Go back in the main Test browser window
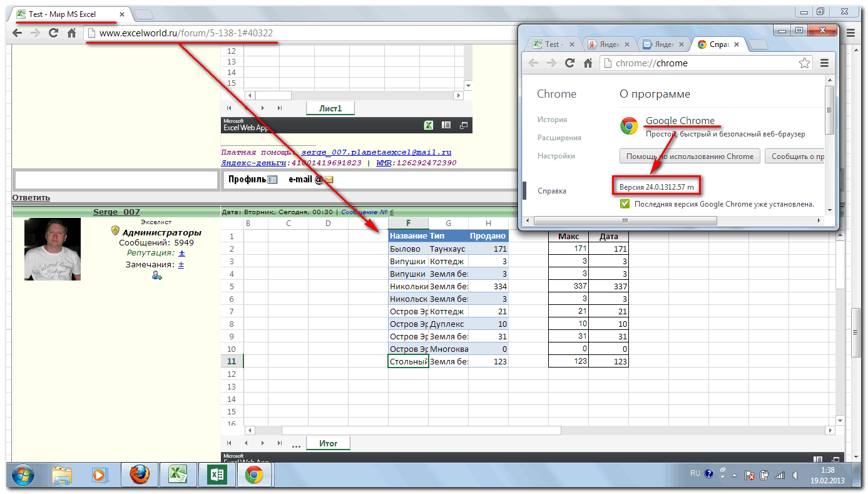 pyautogui.click(x=17, y=33)
